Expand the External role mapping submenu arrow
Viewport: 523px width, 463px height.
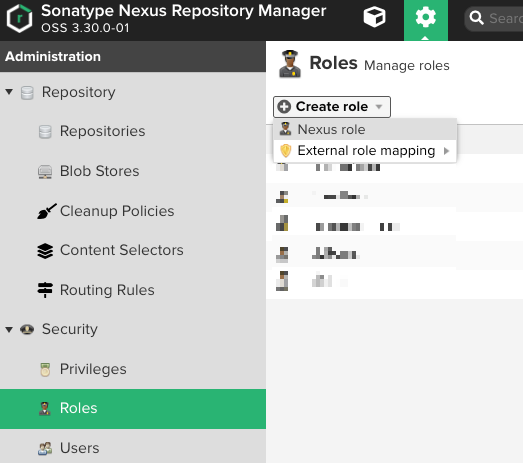click(x=446, y=151)
